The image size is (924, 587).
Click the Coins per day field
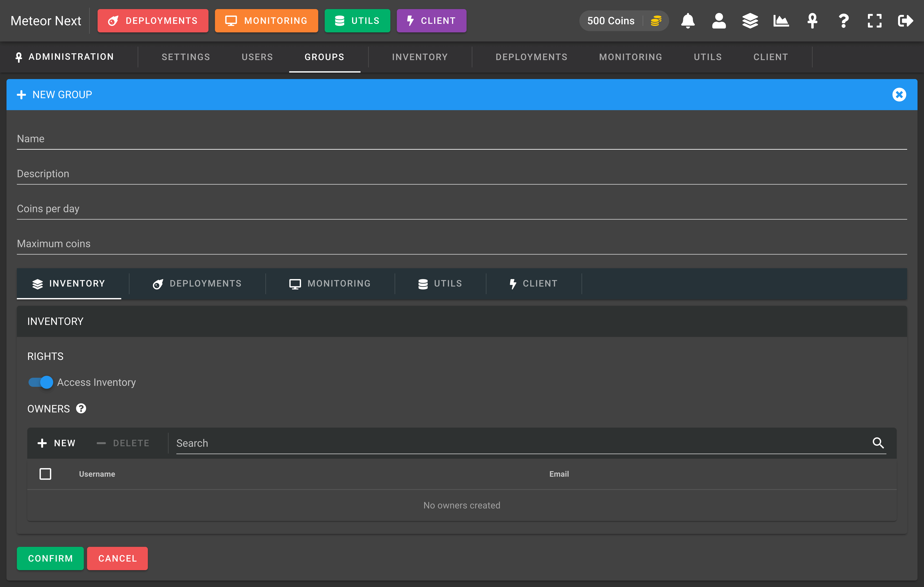462,209
